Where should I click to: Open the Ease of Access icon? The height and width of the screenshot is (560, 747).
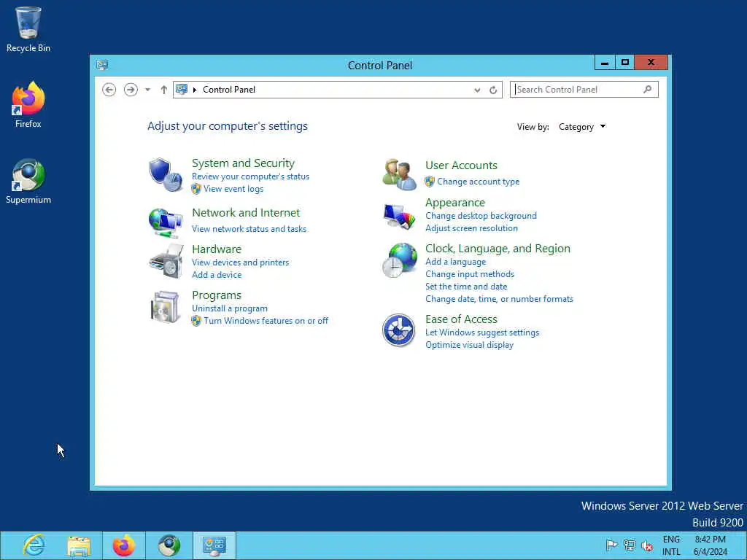tap(399, 330)
